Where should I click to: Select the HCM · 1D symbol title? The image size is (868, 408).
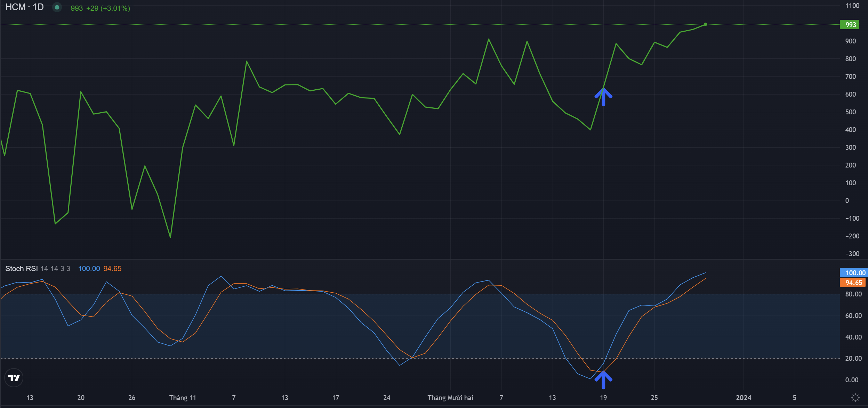[x=24, y=7]
